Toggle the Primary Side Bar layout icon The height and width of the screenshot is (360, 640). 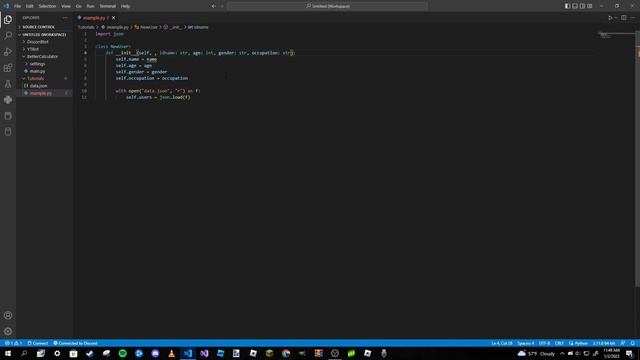pos(567,6)
